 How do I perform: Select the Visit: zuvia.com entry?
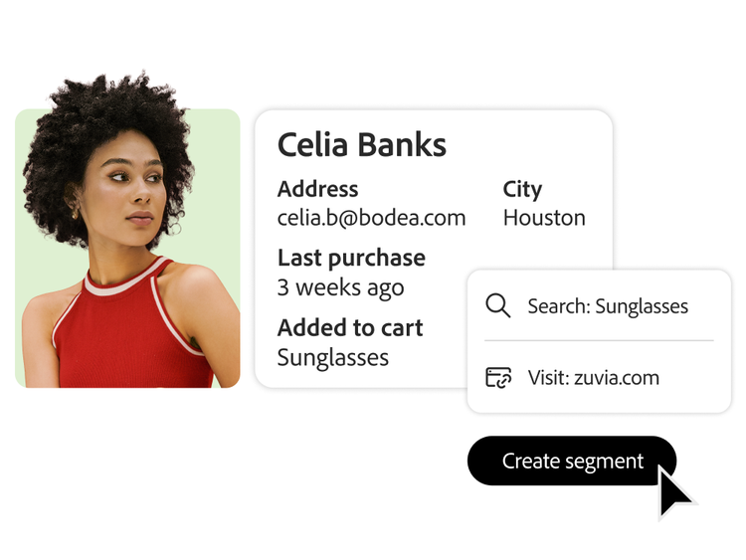click(593, 378)
